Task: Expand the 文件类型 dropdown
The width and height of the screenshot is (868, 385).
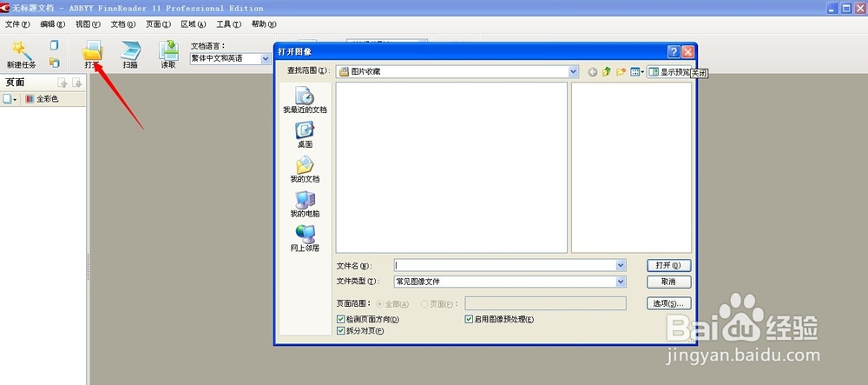Action: [x=621, y=282]
